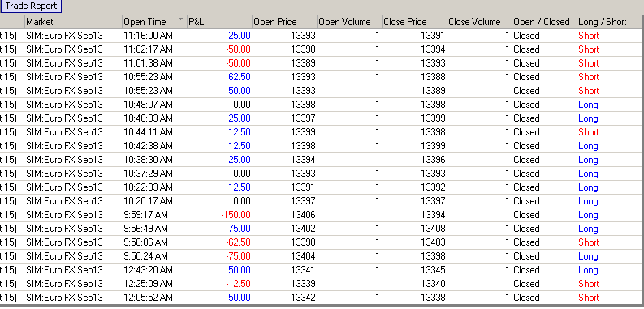Click close price 13408 cell

tap(414, 229)
